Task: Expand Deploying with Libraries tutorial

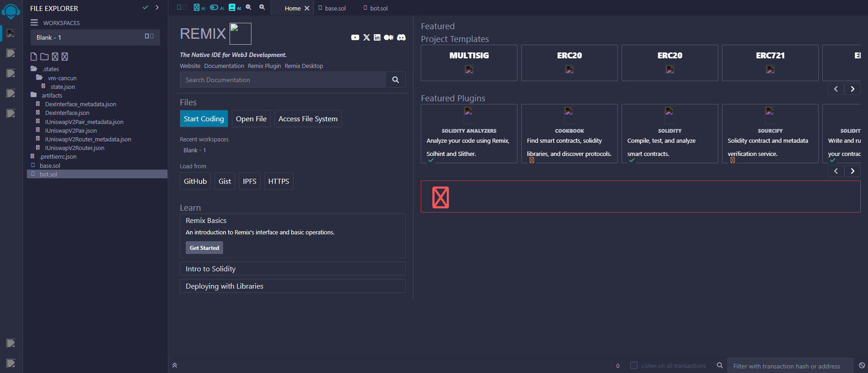Action: pyautogui.click(x=293, y=286)
